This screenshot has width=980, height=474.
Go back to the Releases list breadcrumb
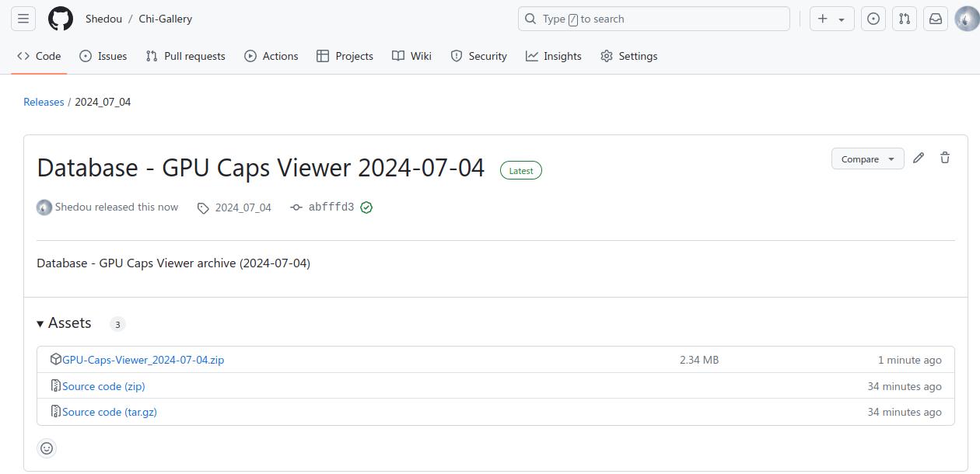pyautogui.click(x=44, y=102)
